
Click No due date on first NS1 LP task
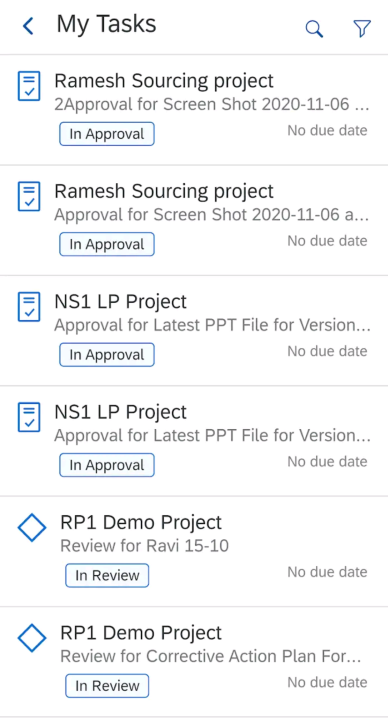point(327,351)
